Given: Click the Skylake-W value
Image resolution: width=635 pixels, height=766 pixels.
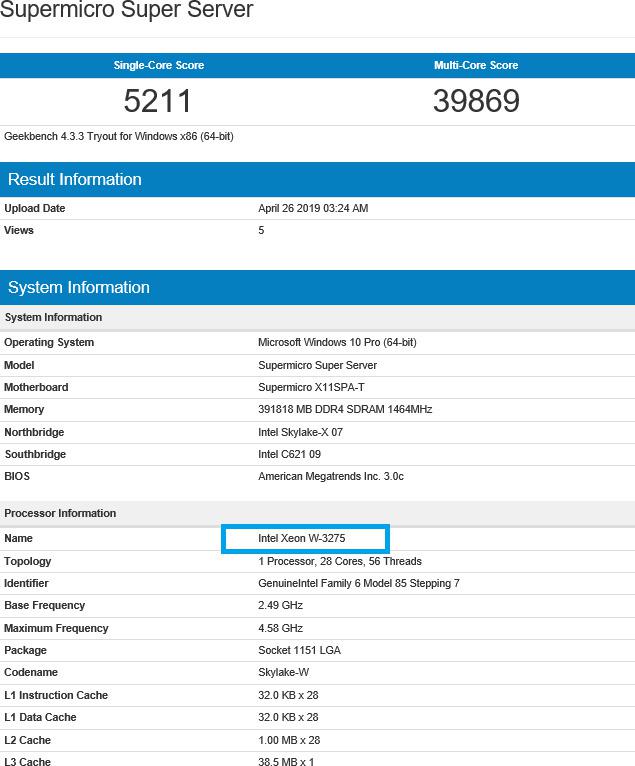Looking at the screenshot, I should (x=283, y=672).
